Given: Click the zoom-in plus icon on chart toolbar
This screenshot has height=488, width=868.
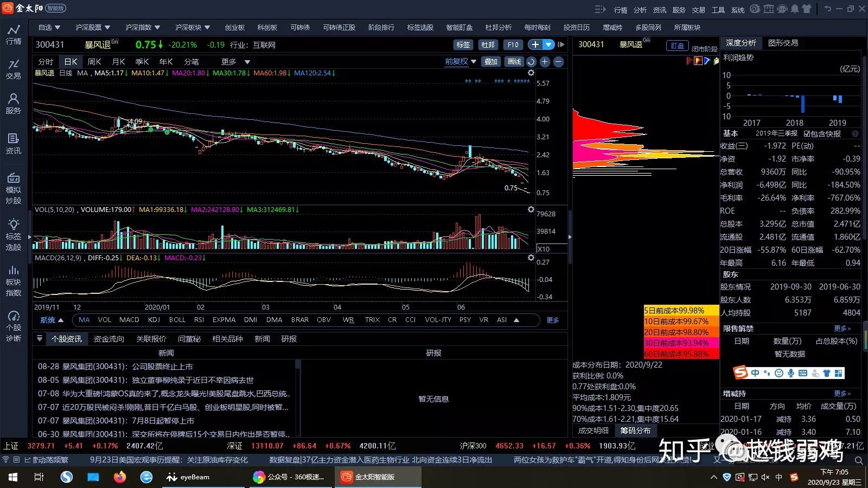Looking at the screenshot, I should 544,61.
